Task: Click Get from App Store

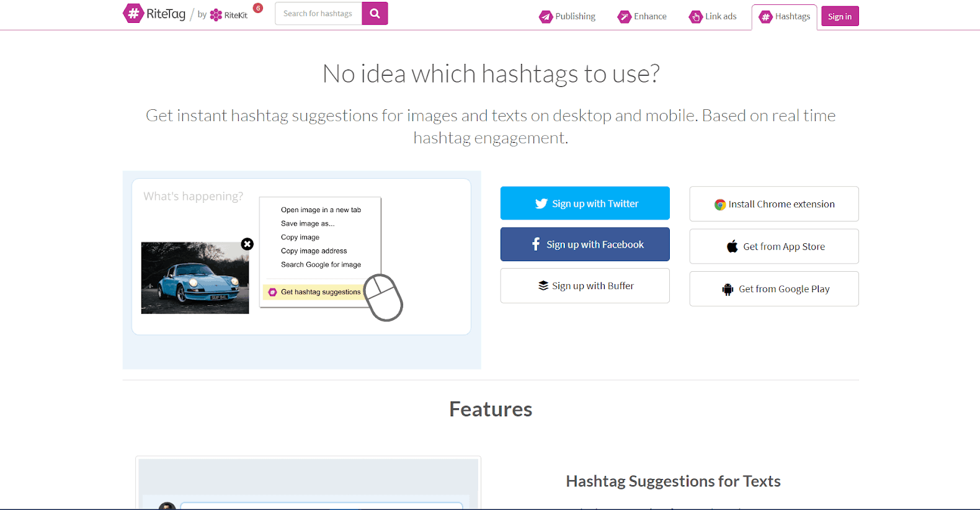Action: point(774,246)
